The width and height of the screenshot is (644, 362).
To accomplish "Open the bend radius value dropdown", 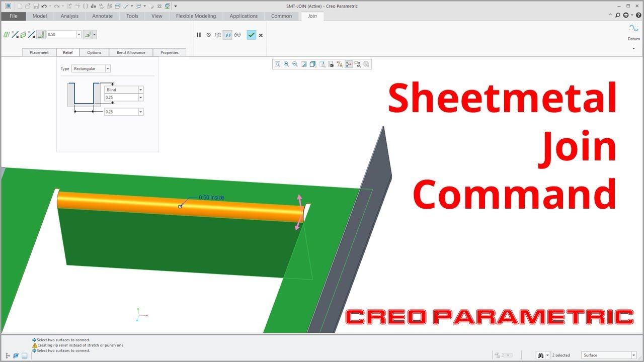I will click(79, 35).
